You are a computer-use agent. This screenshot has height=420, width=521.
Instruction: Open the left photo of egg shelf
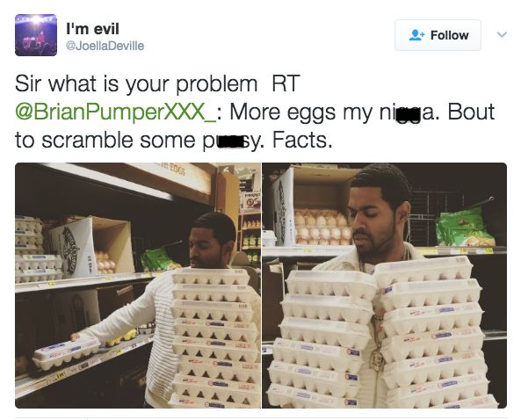138,285
